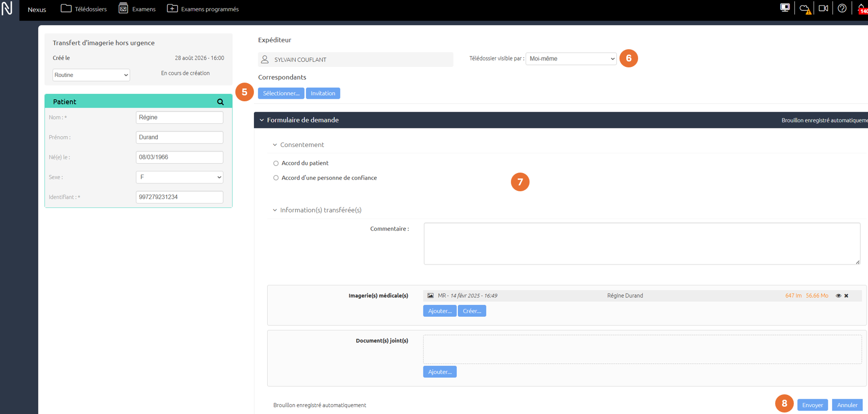Click the sender person icon beside SYLVAIN COUFLANT
Viewport: 868px width, 414px height.
click(265, 59)
